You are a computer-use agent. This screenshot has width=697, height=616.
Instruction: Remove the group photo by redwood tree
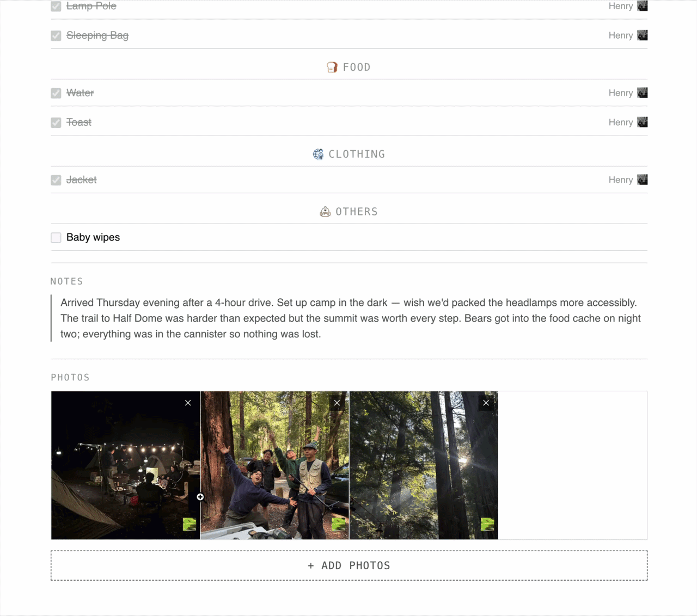click(x=337, y=403)
